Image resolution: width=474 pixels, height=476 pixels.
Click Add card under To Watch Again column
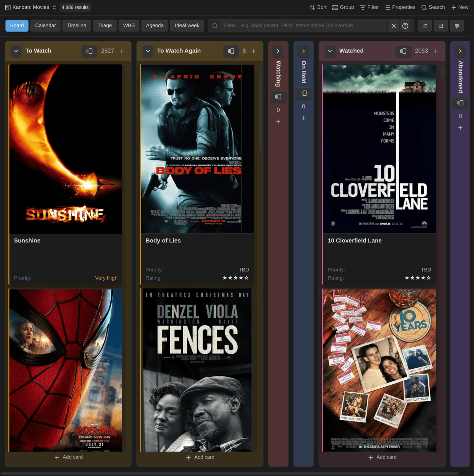[200, 457]
